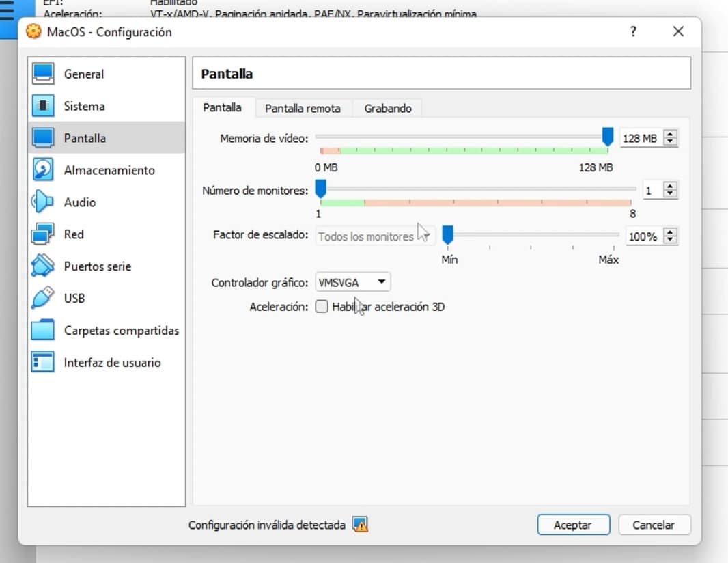Open the Controlador gráfico dropdown
The width and height of the screenshot is (728, 563).
point(353,282)
